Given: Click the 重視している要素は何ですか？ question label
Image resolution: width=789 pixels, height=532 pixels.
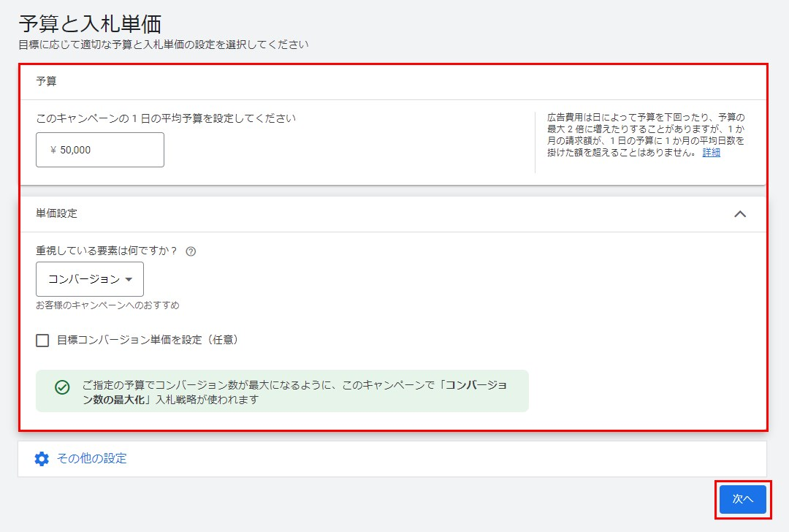Looking at the screenshot, I should [x=107, y=251].
